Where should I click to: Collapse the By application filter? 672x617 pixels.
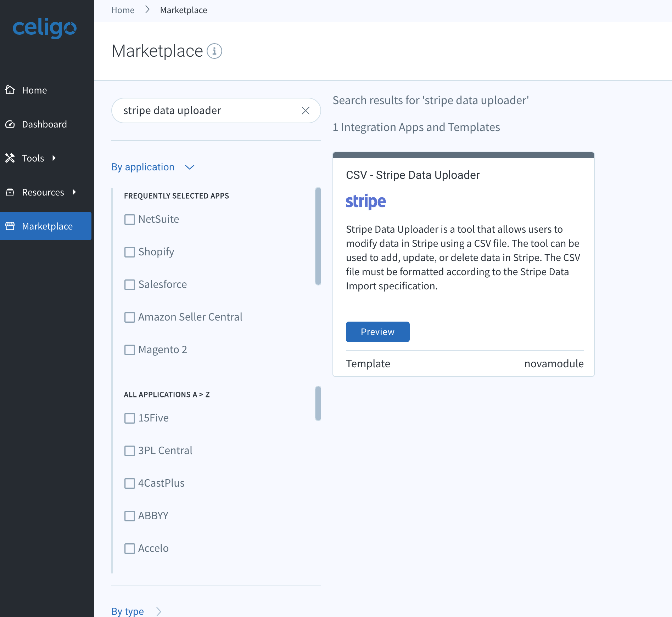coord(190,167)
